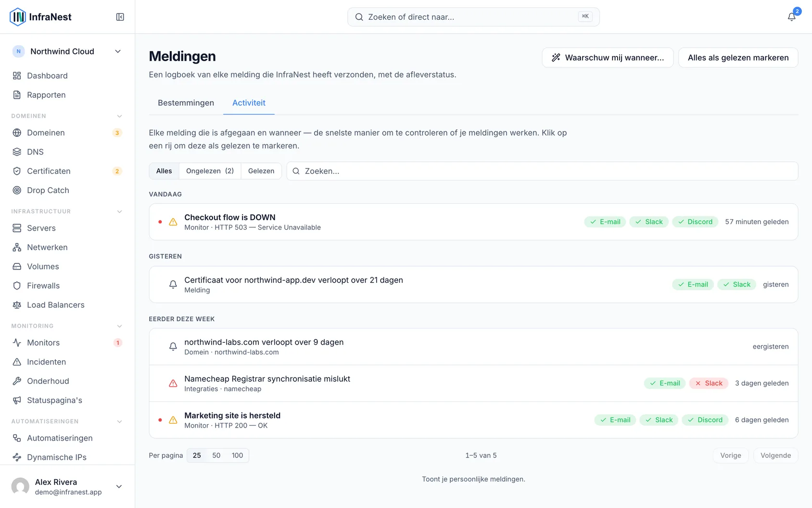Click the Automatiseringen workflow icon

click(x=17, y=438)
